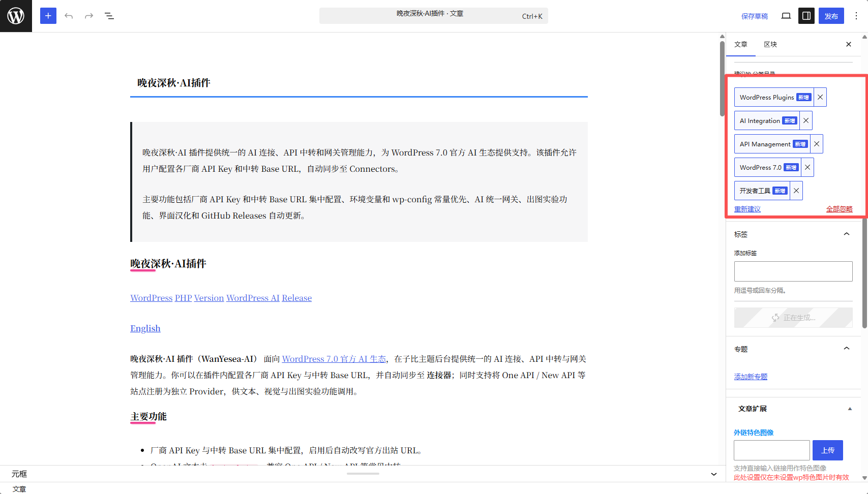Click the metabox resize handle
868x494 pixels.
coord(363,474)
